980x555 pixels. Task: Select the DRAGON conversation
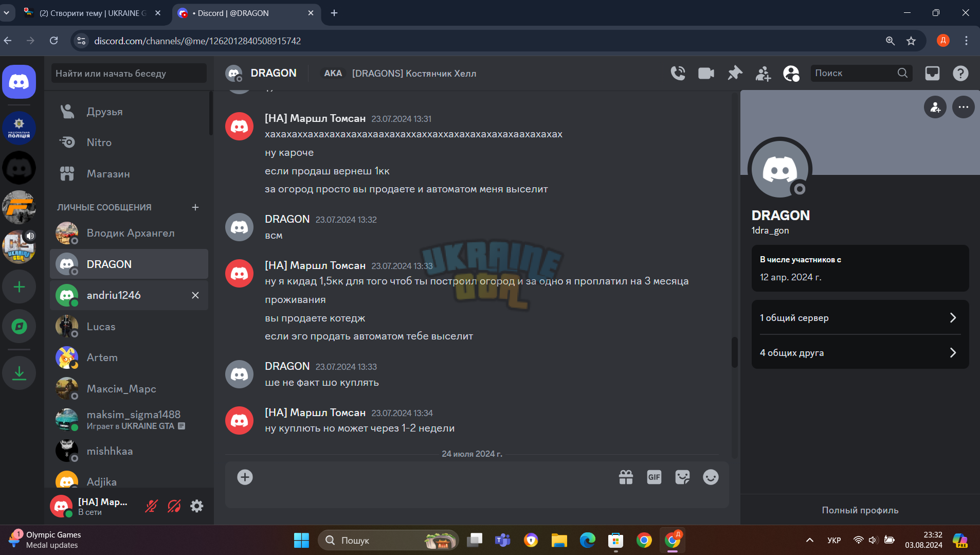click(x=129, y=264)
